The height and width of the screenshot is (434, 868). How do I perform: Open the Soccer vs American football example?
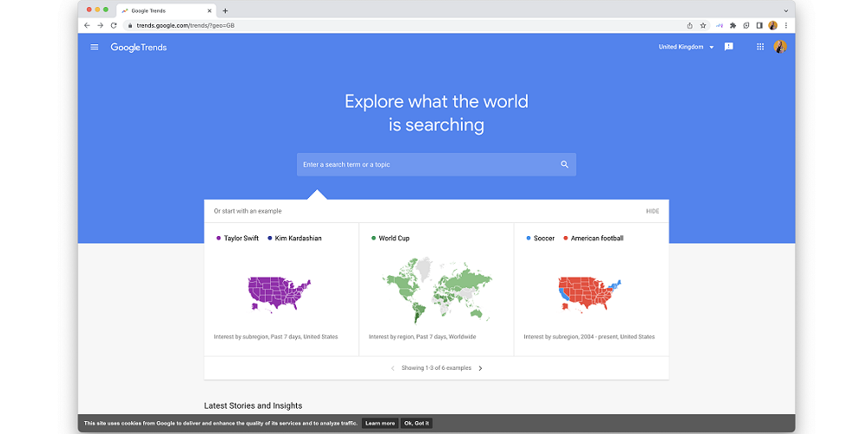591,290
